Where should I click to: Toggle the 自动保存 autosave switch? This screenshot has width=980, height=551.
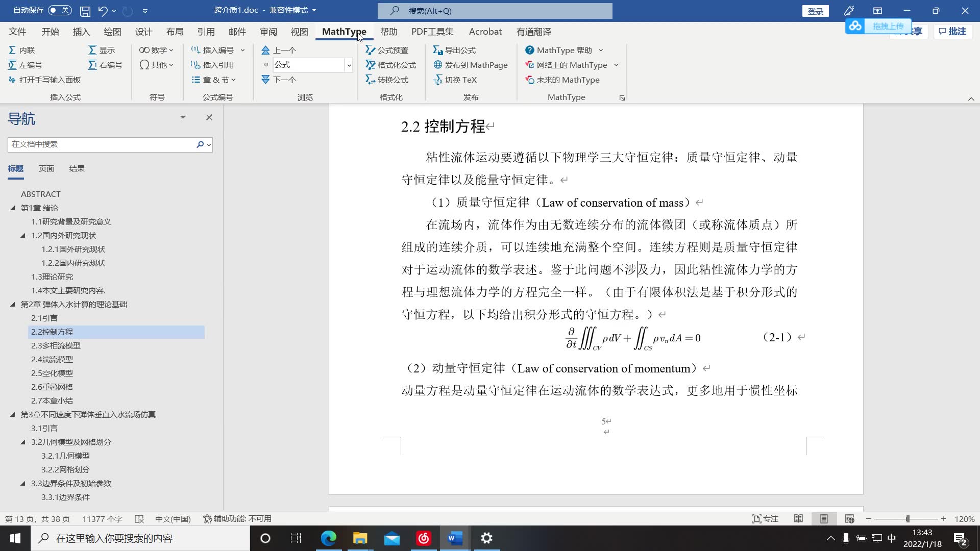(60, 10)
